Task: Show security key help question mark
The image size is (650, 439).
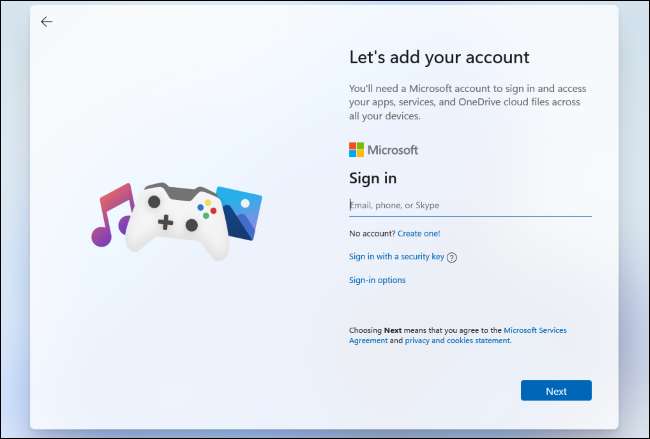Action: (452, 257)
